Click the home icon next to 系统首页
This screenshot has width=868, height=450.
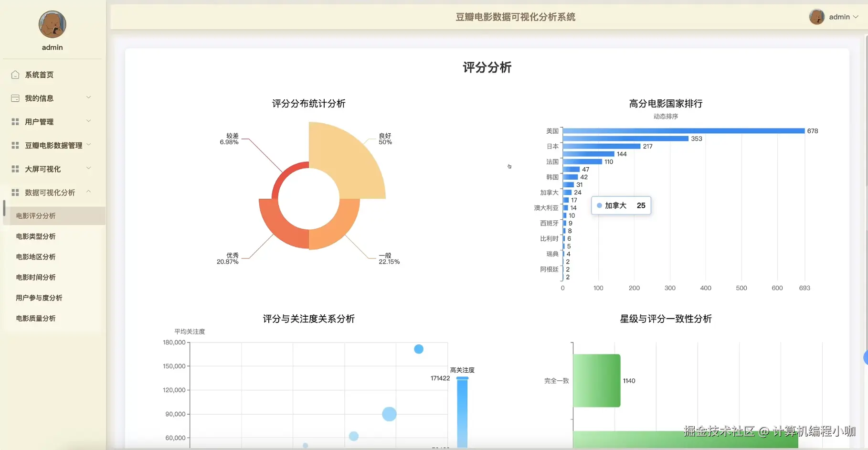pos(14,75)
